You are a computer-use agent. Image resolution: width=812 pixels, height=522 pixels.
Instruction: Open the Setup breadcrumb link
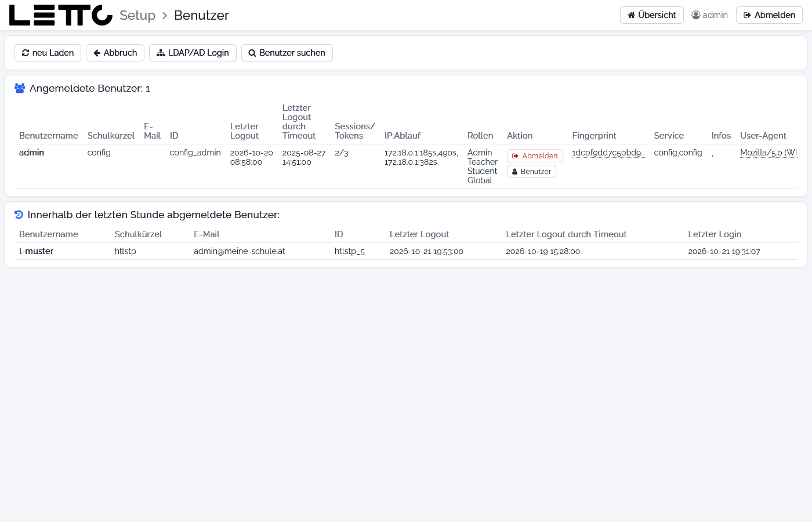pos(137,15)
